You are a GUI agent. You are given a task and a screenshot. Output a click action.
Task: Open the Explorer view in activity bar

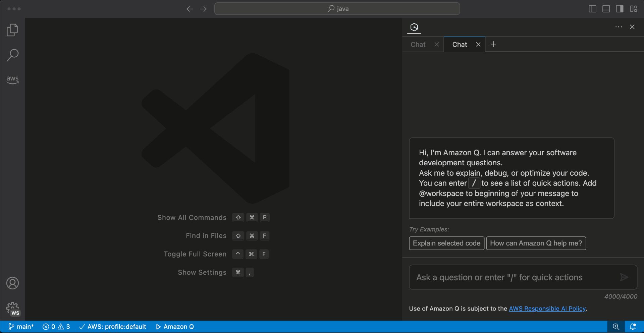pos(12,30)
